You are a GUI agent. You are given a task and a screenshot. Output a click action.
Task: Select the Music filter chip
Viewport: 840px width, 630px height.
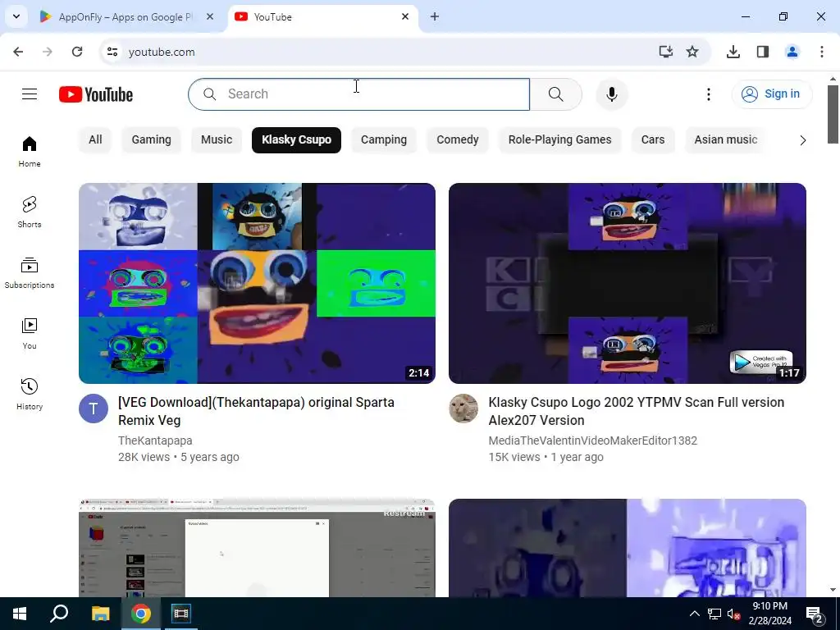pos(217,139)
